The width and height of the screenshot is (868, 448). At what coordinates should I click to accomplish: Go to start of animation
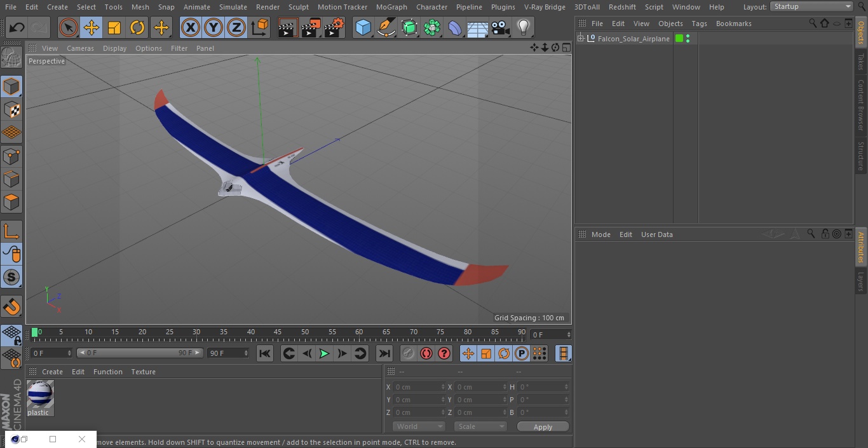tap(265, 353)
